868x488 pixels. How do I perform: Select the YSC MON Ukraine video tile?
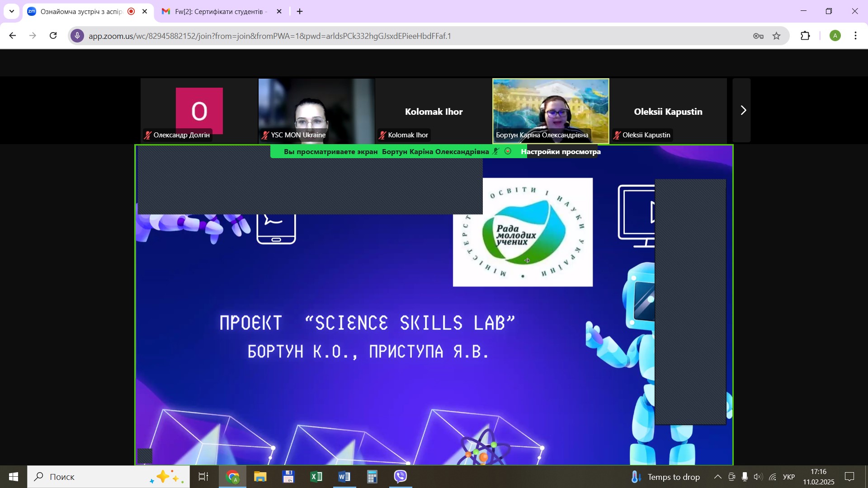pos(316,111)
